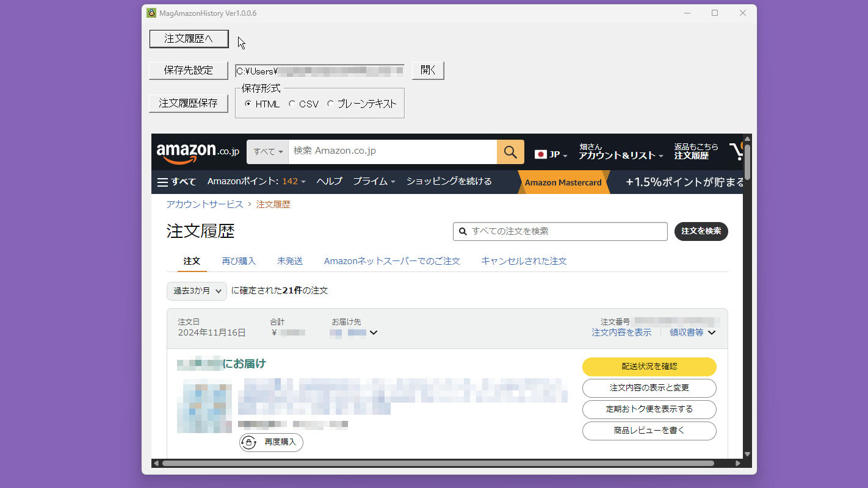The image size is (868, 488).
Task: Click 返品もこちら 注文履歴 header link
Action: point(696,151)
